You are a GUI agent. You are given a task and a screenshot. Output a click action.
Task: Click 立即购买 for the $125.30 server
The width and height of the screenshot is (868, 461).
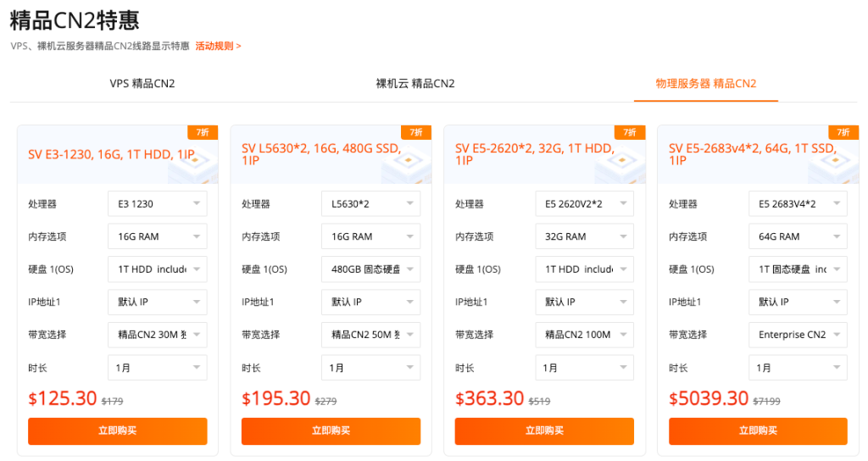tap(117, 431)
